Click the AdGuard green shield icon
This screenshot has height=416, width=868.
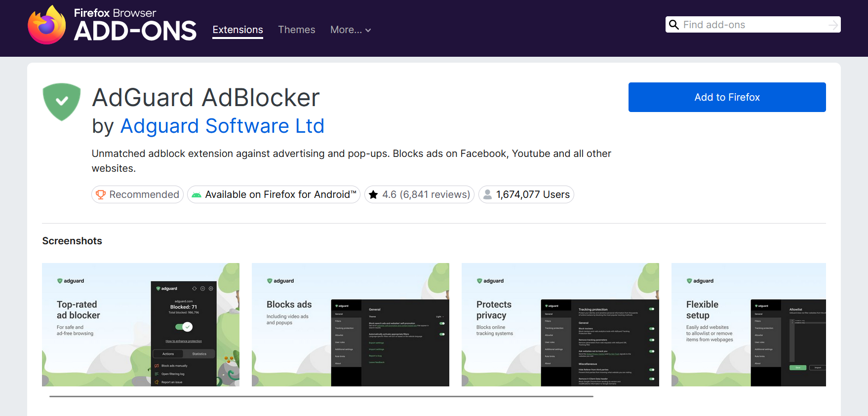click(x=62, y=102)
